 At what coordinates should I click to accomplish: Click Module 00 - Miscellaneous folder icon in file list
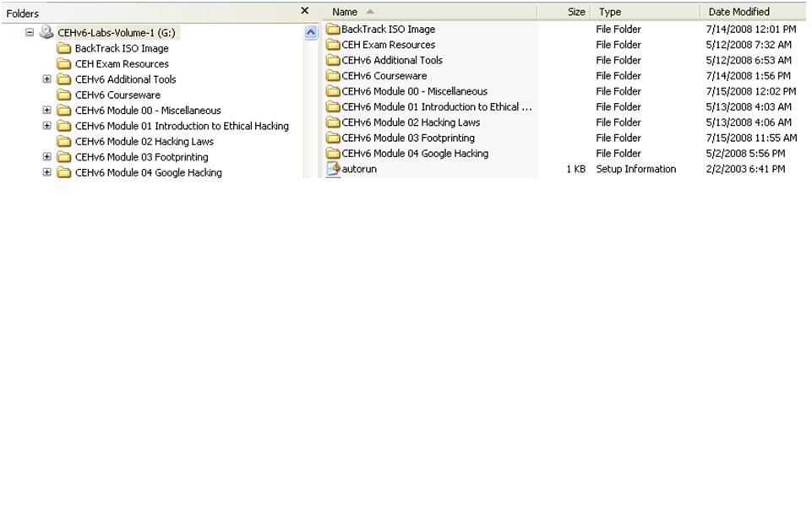333,91
